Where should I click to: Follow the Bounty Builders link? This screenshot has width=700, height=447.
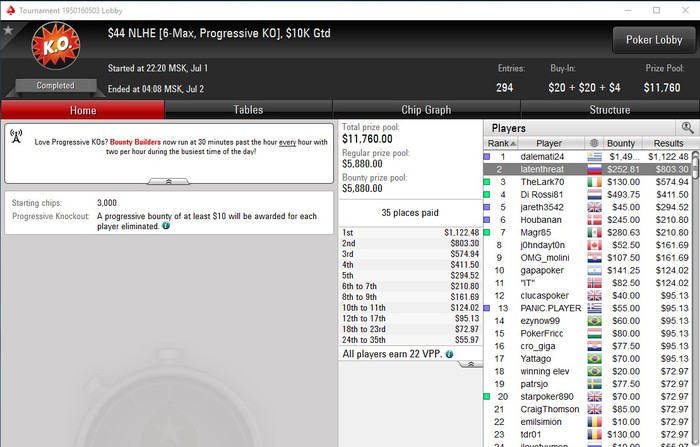click(135, 142)
